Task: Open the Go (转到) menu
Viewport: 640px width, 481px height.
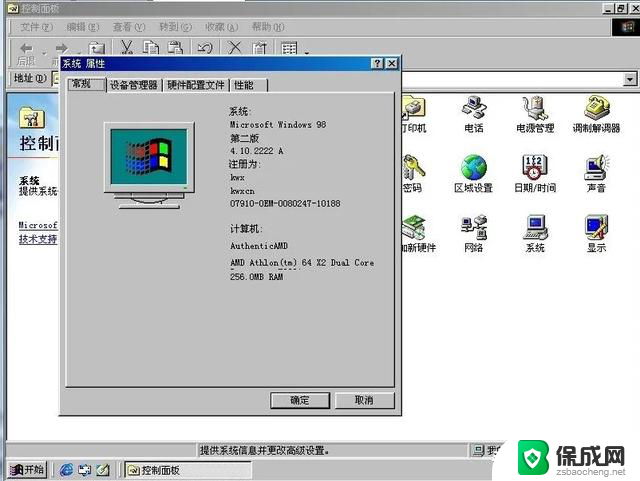Action: (175, 27)
